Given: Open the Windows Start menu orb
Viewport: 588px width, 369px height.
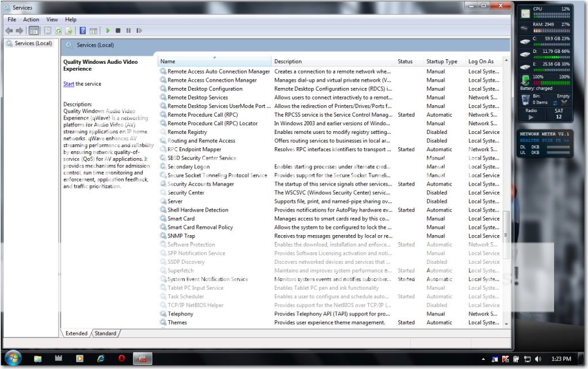Looking at the screenshot, I should click(13, 359).
